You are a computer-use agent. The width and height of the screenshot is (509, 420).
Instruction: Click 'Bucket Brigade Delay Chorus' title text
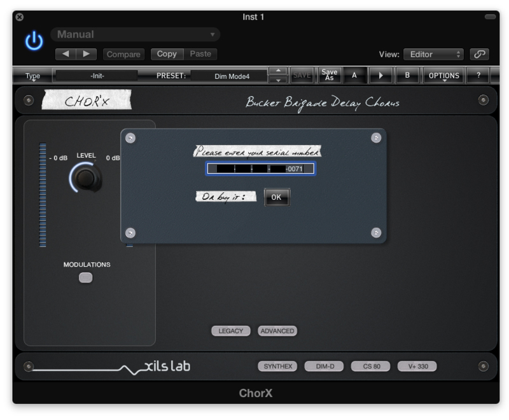pyautogui.click(x=323, y=102)
